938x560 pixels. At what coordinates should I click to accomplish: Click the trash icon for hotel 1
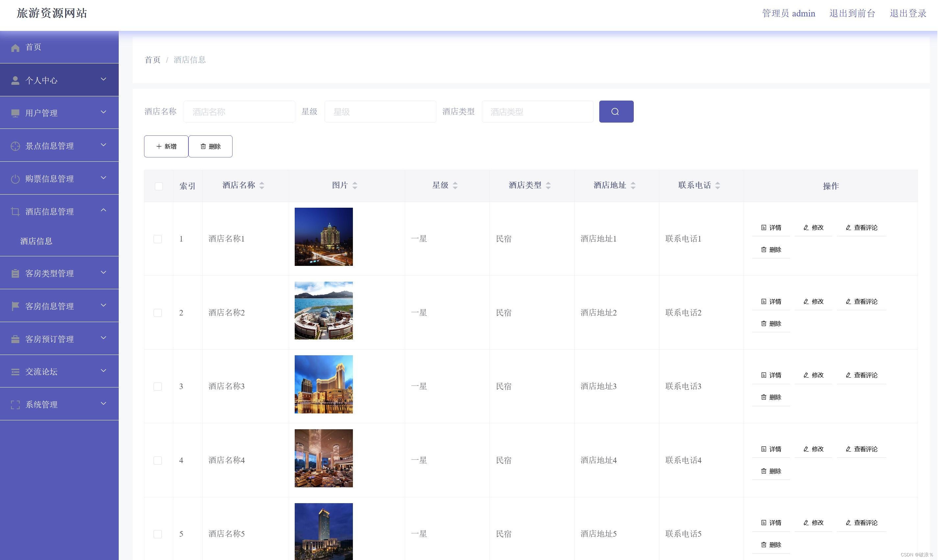[x=764, y=250]
